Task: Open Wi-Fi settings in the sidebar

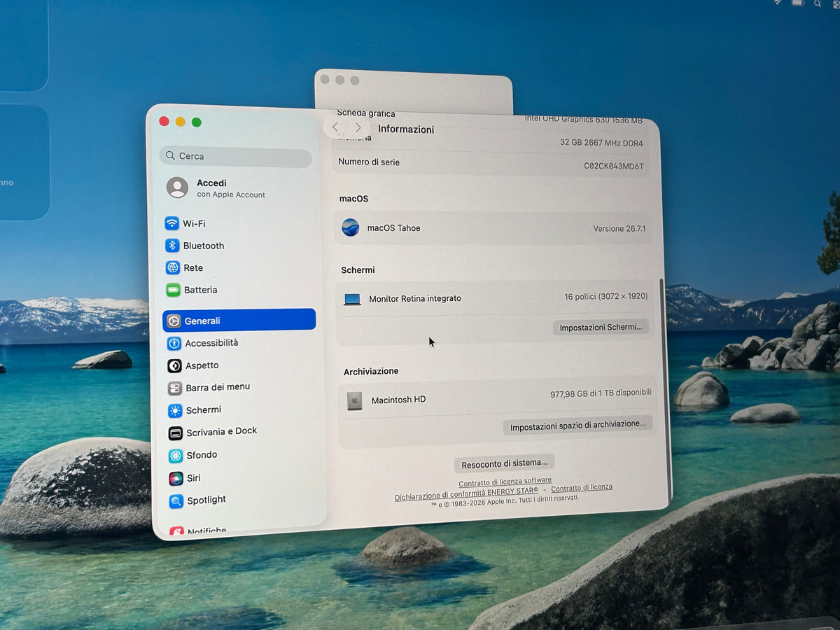Action: pyautogui.click(x=185, y=223)
